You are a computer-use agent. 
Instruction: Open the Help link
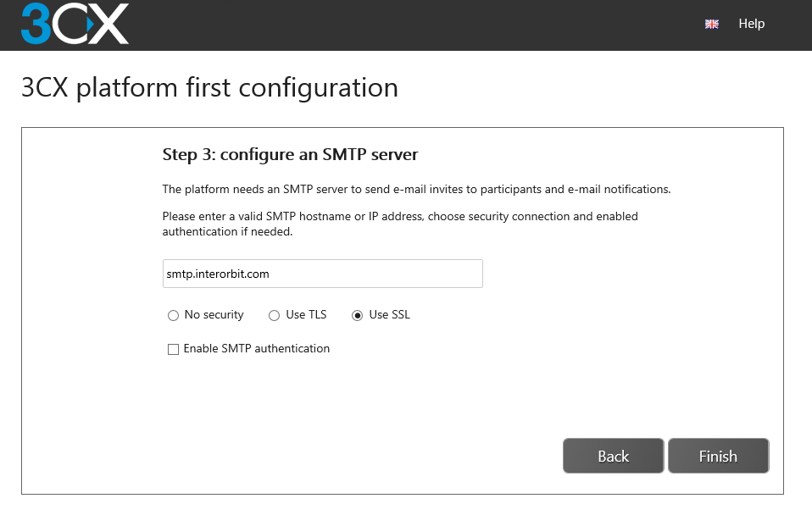(751, 24)
